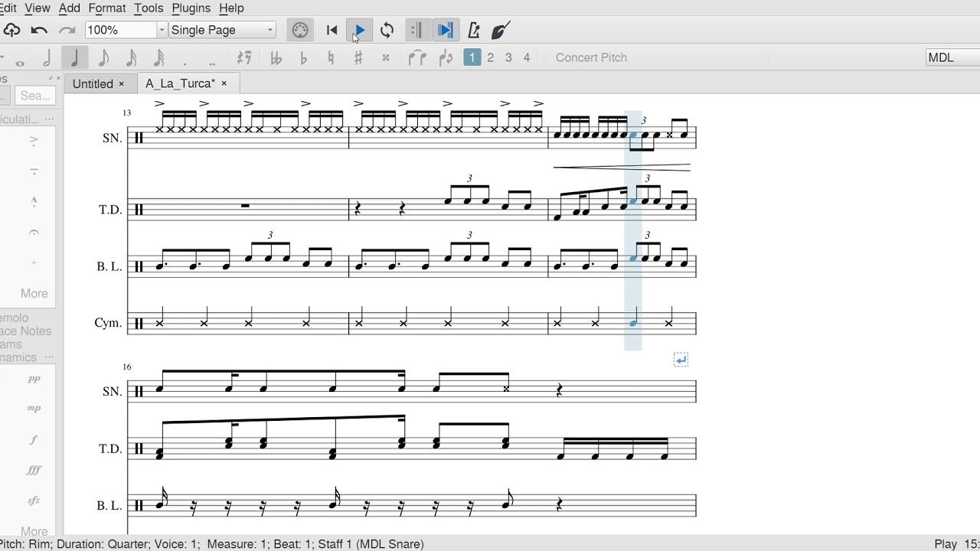Select whole note duration
The image size is (980, 551).
20,63
